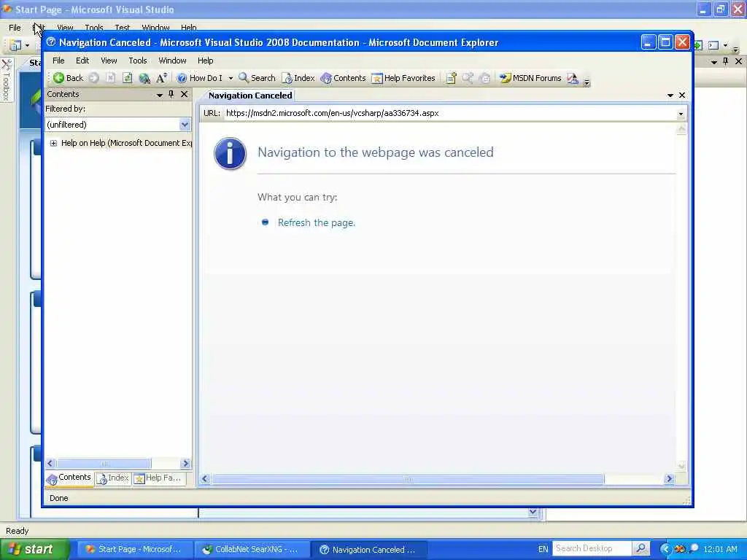Open the URL history dropdown arrow
747x560 pixels.
coord(681,114)
